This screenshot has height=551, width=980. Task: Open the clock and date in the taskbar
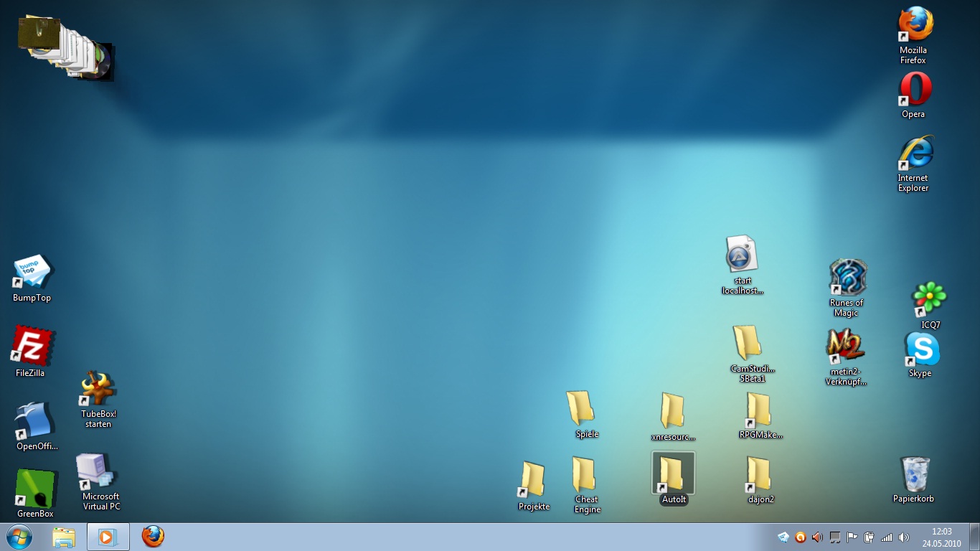tap(941, 537)
